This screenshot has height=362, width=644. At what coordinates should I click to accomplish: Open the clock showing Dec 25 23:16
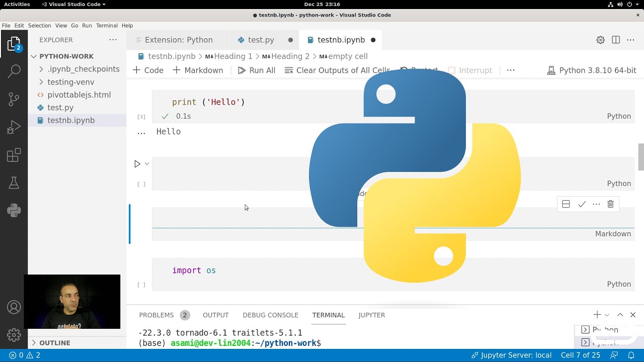tap(322, 4)
